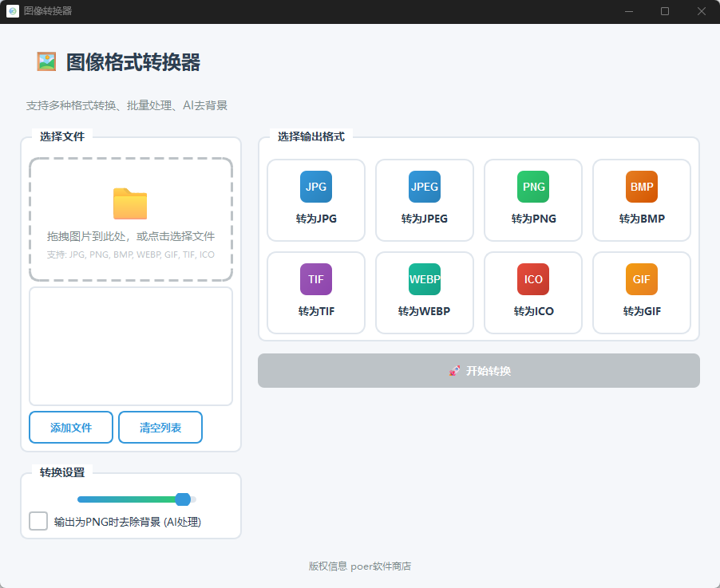This screenshot has height=588, width=720.
Task: Select the red ICO format icon
Action: 533,279
